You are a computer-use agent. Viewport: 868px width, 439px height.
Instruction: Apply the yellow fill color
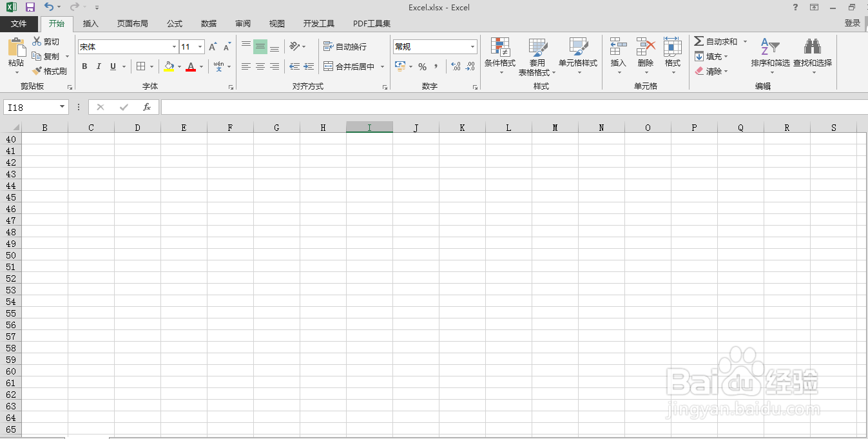click(169, 66)
